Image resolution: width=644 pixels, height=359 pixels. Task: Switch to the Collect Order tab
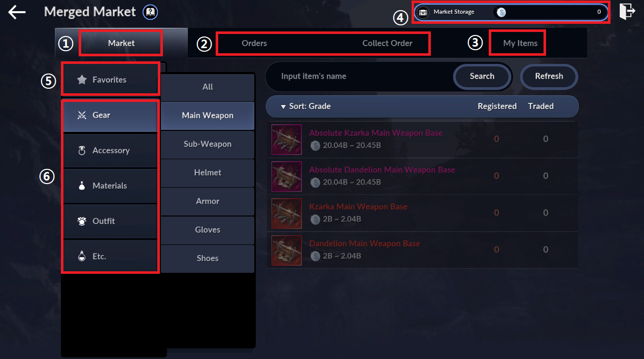click(387, 43)
